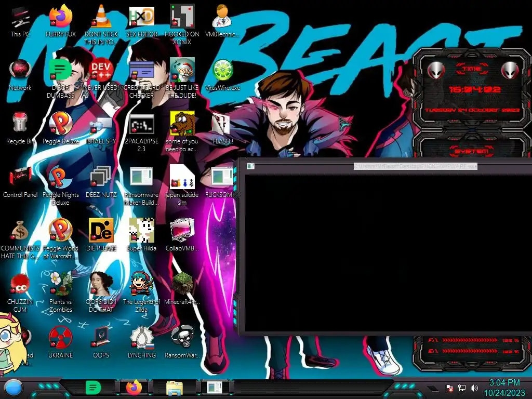Open the Ransomware Maker Build... icon
This screenshot has width=532, height=399.
(141, 177)
